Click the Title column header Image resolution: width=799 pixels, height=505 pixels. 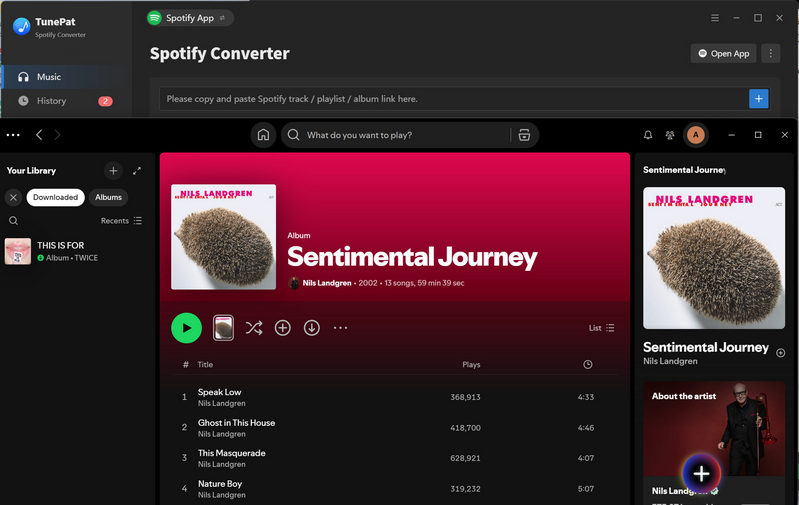pyautogui.click(x=205, y=364)
